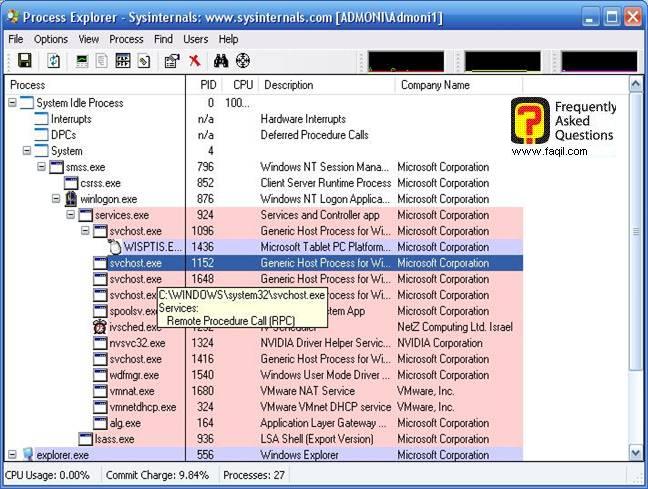The height and width of the screenshot is (489, 648).
Task: Sort by the Description column header
Action: click(327, 85)
